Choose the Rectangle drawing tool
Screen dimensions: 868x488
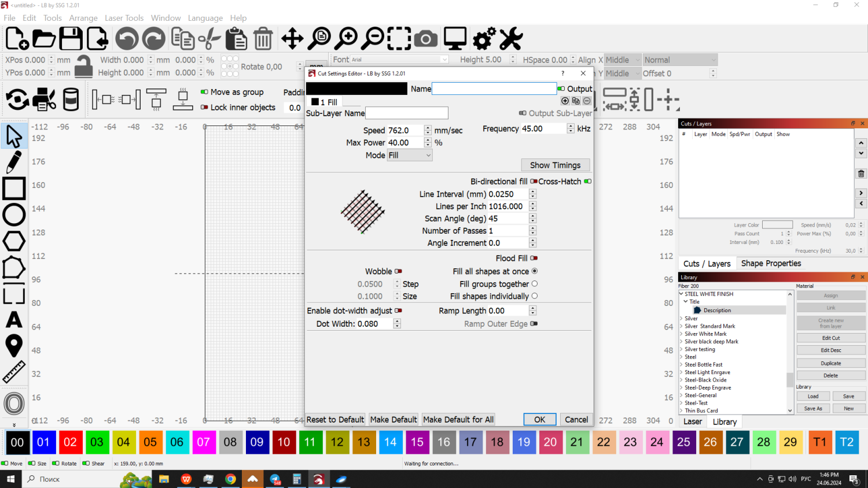(x=14, y=188)
